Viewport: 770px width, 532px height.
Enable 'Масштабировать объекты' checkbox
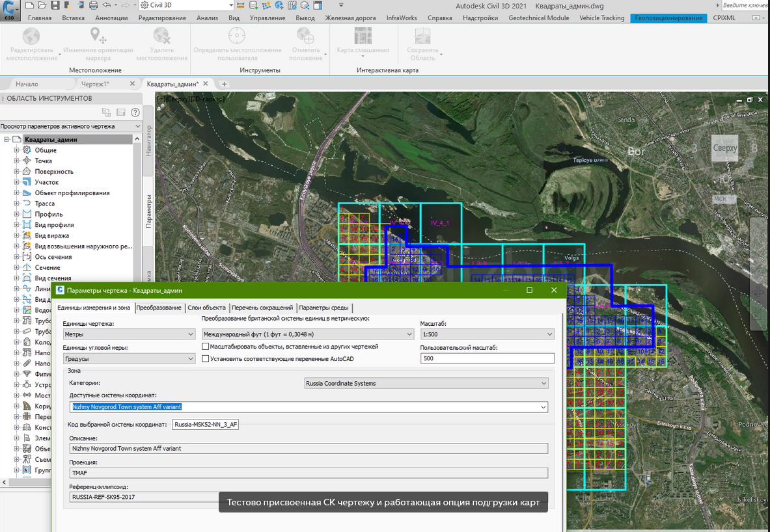coord(206,347)
